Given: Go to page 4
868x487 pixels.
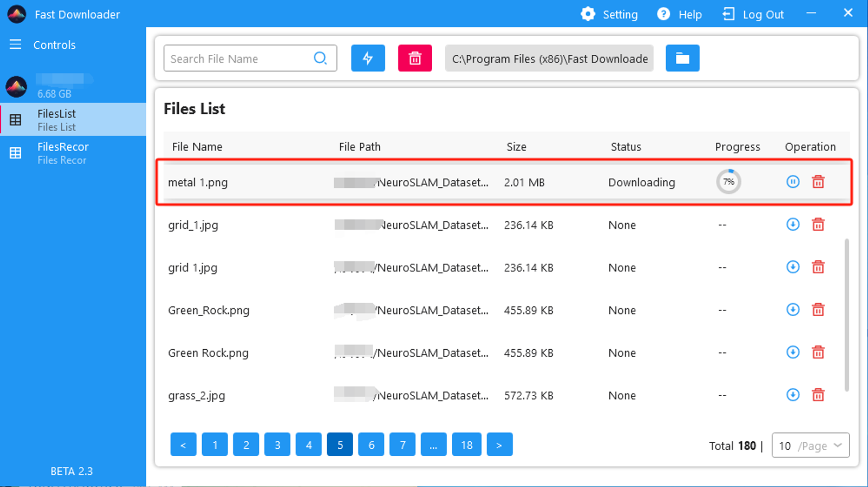Looking at the screenshot, I should coord(309,444).
